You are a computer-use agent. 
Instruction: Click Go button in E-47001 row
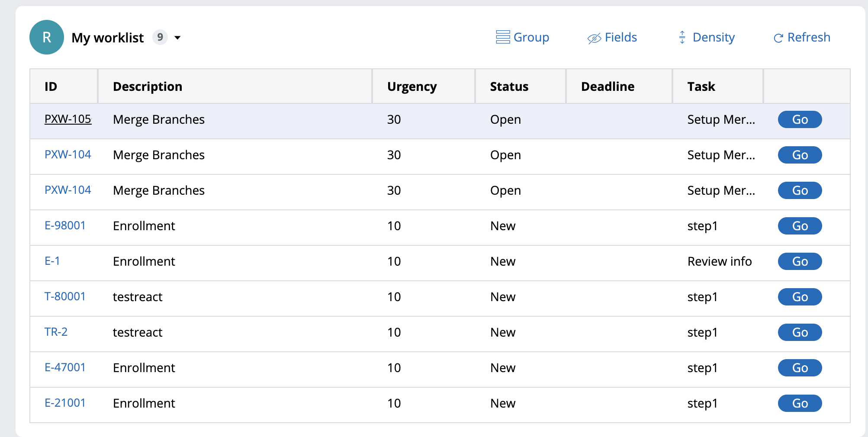[x=800, y=368]
